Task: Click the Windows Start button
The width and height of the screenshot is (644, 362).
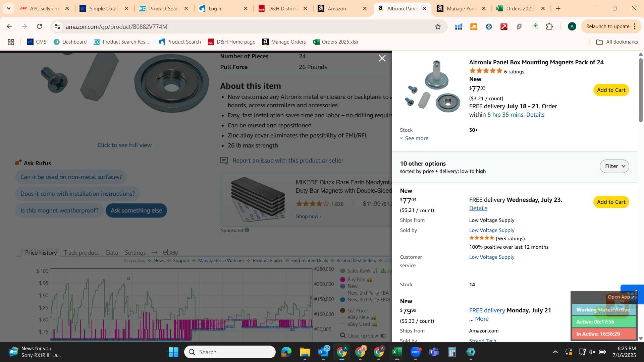Action: tap(173, 352)
